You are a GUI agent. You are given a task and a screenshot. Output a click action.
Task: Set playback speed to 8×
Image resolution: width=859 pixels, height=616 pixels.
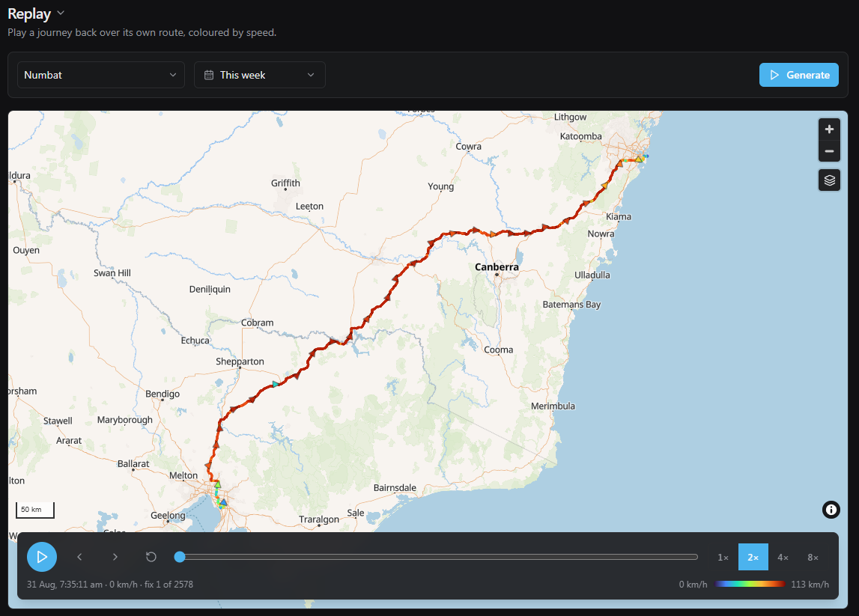pos(813,558)
